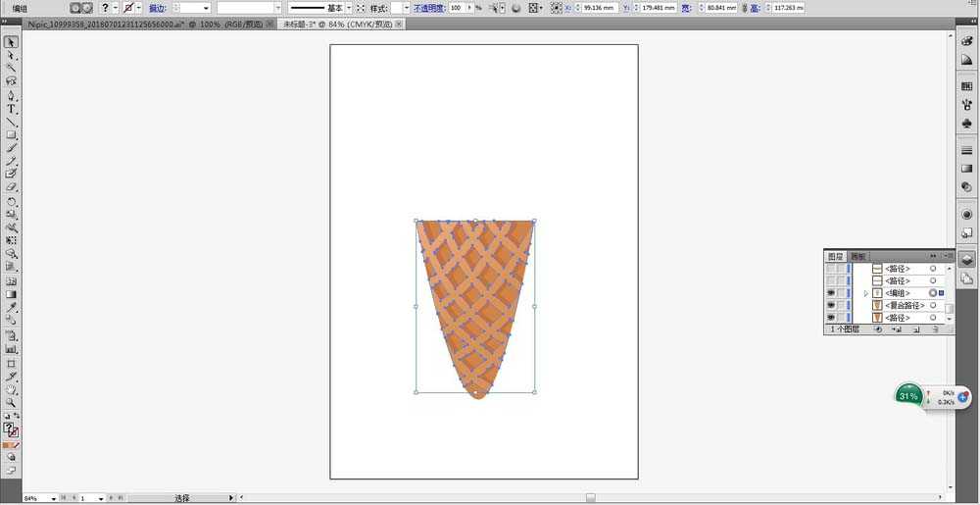Expand the <编组> group in Layers
Screen dimensions: 980x505
click(865, 293)
